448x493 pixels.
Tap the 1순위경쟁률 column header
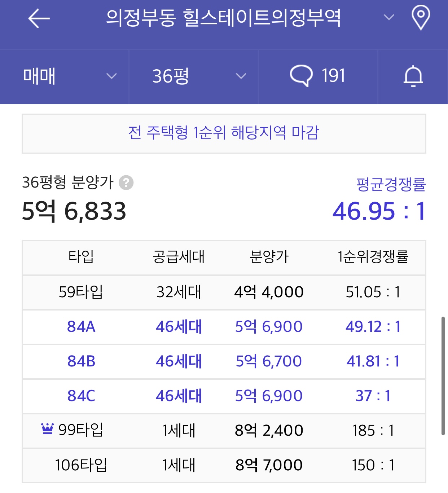[x=373, y=257]
